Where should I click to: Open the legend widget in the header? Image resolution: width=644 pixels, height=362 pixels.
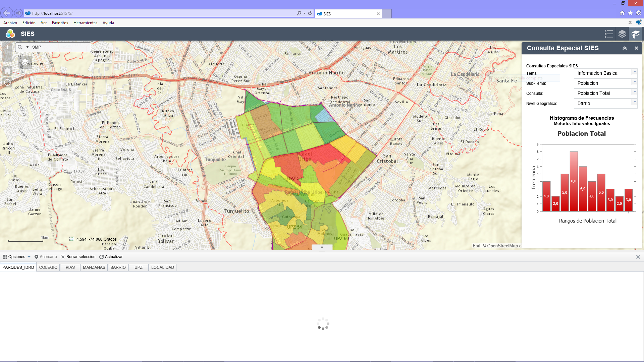click(609, 34)
